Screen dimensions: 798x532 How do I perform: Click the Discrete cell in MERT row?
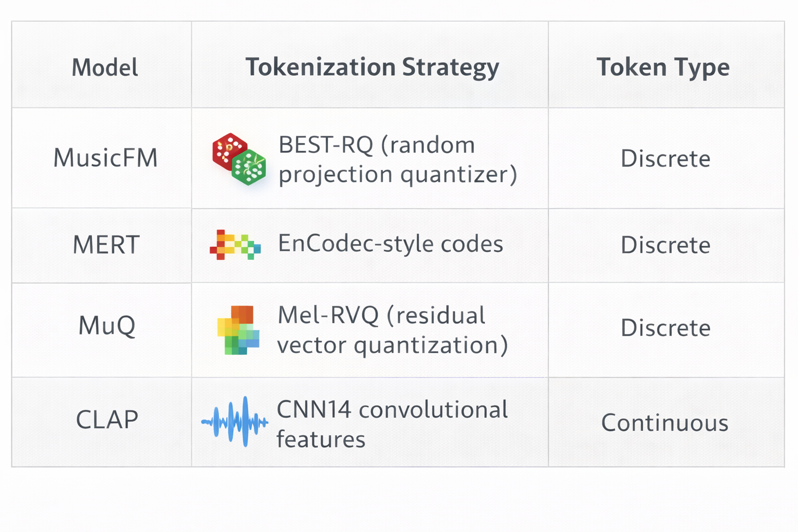point(666,245)
